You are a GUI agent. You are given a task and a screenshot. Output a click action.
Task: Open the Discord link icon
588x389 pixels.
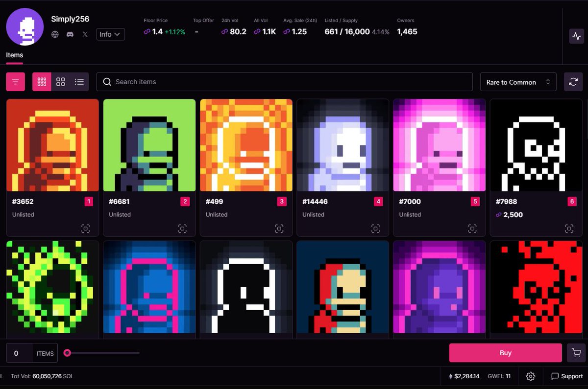(x=70, y=34)
